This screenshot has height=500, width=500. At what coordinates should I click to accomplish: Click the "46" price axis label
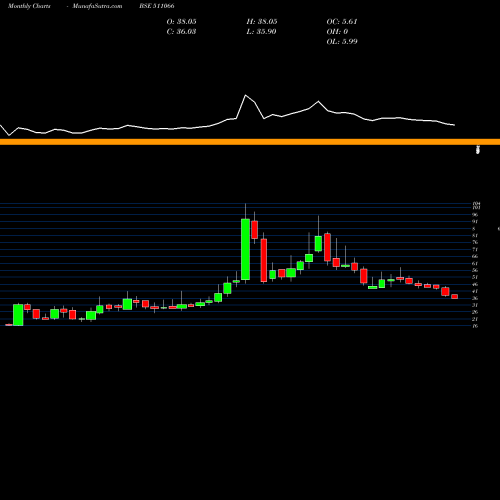pos(475,284)
